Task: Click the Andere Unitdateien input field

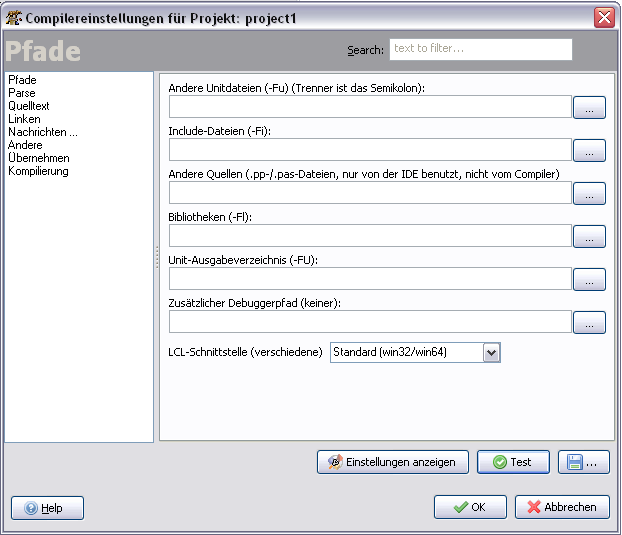Action: coord(370,107)
